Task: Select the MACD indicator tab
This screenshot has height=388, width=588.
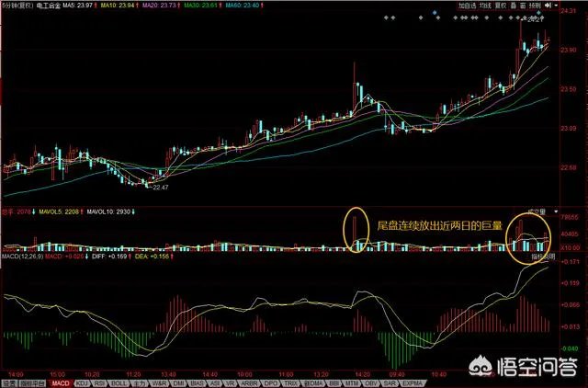Action: pyautogui.click(x=60, y=382)
